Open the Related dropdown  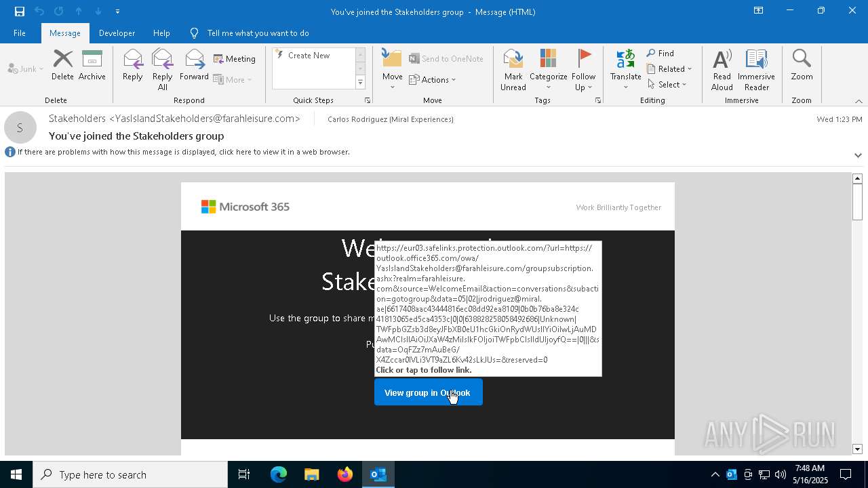click(669, 69)
